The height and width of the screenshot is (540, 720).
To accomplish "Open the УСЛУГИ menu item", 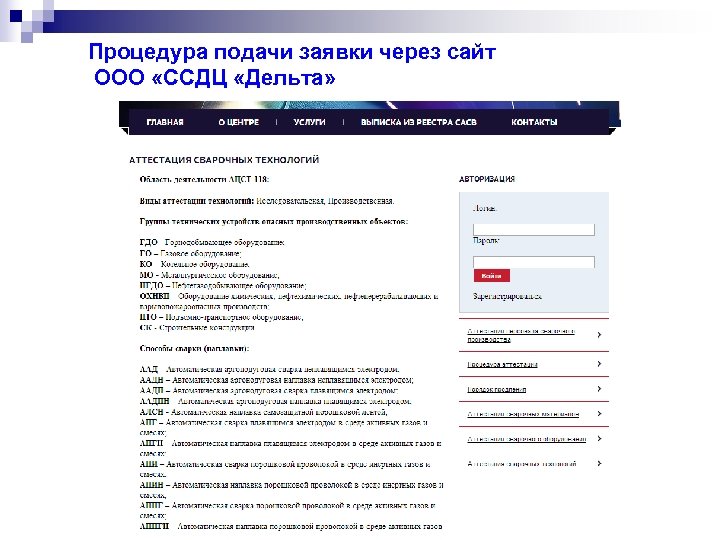I will (309, 122).
